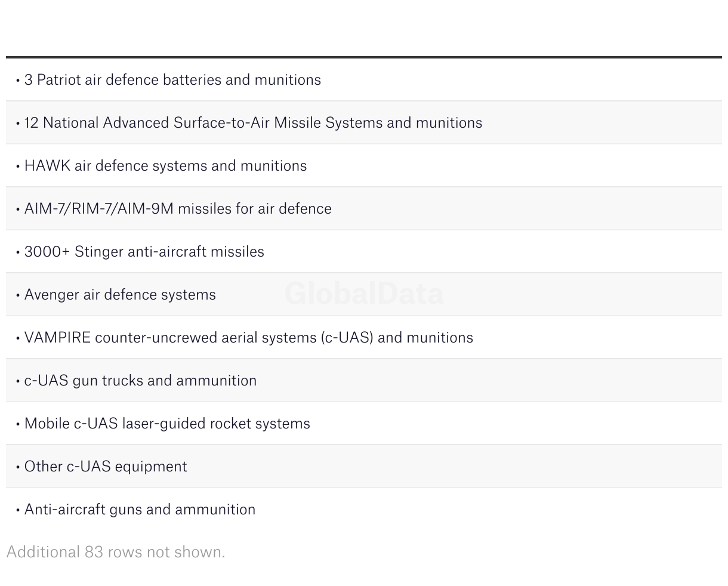Viewport: 728px width, 586px height.
Task: Click the bullet before 3000+ Stinger missiles
Action: pos(18,252)
